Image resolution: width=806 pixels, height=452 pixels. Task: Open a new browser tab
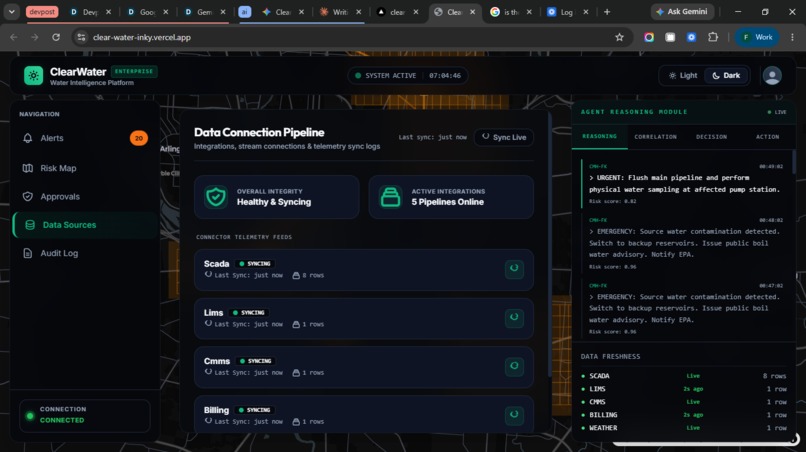pyautogui.click(x=607, y=11)
